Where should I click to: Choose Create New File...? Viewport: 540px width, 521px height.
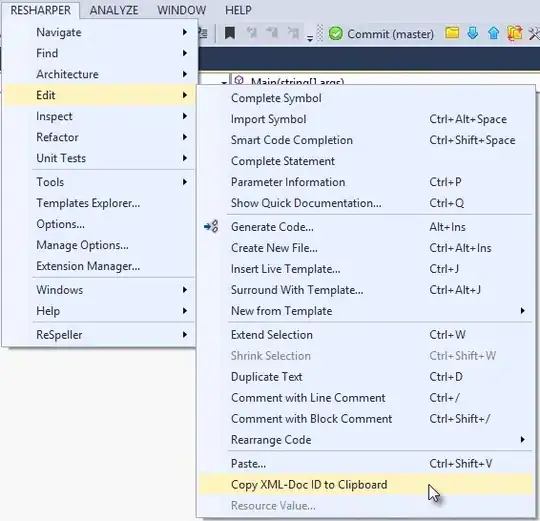[x=366, y=248]
